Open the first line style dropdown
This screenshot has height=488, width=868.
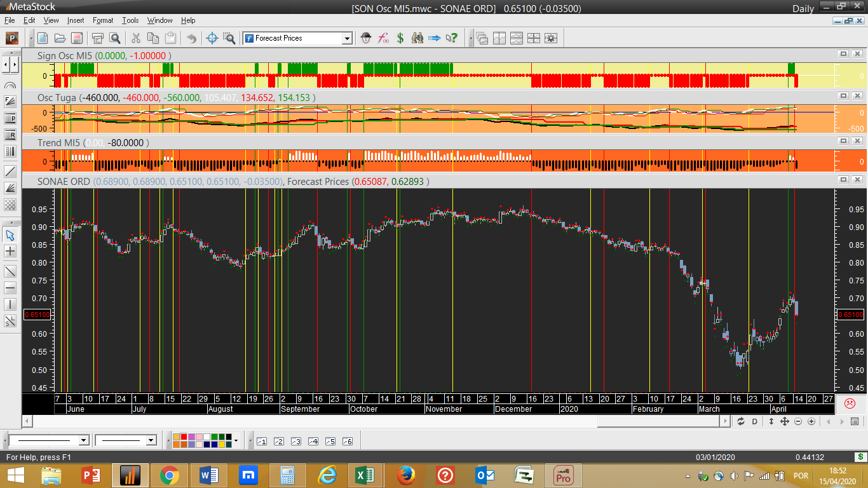(x=83, y=440)
